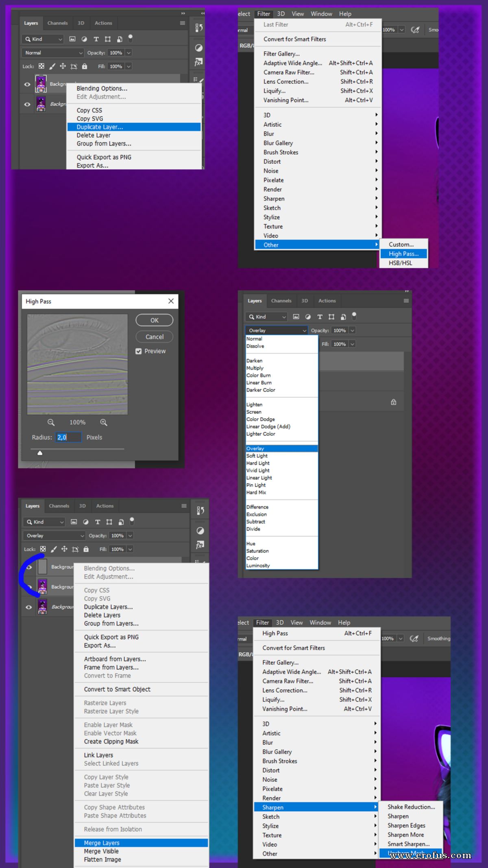
Task: Collapse Overlay dropdown above the open blend list
Action: pyautogui.click(x=276, y=330)
